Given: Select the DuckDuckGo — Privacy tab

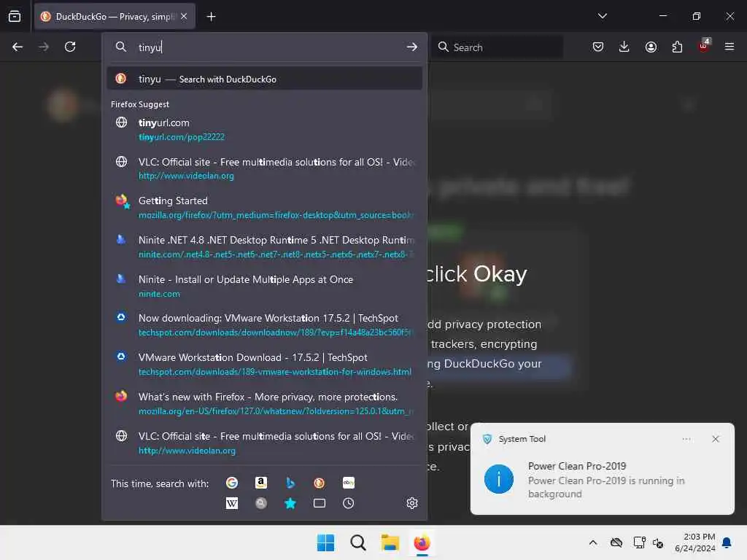Looking at the screenshot, I should (x=115, y=17).
